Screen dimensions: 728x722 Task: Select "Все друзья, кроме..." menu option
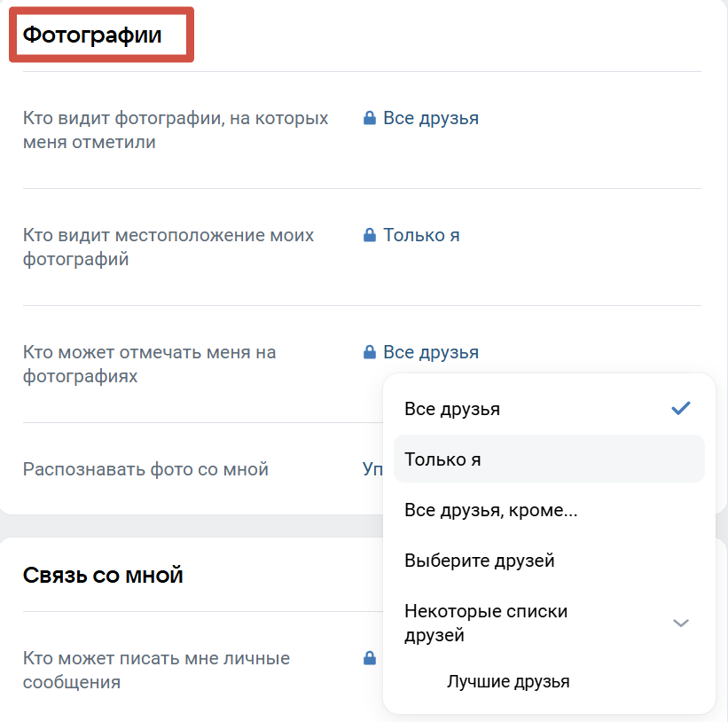pos(490,510)
